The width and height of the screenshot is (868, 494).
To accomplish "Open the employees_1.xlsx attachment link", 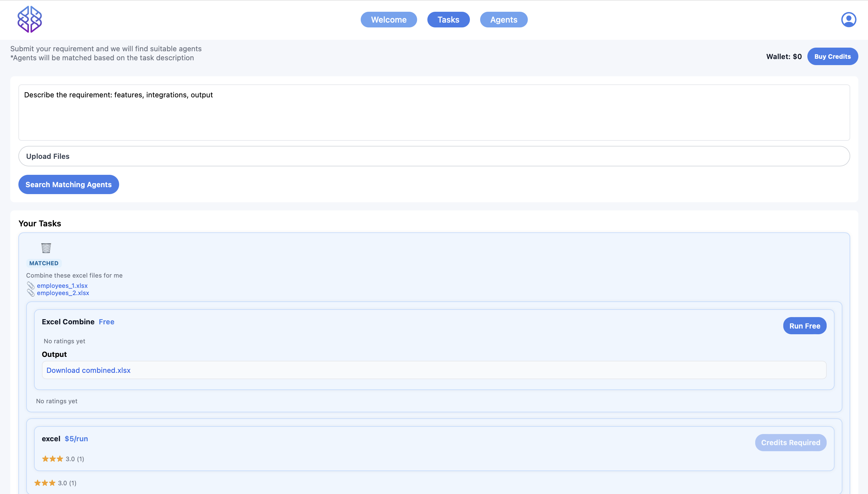I will click(x=62, y=286).
